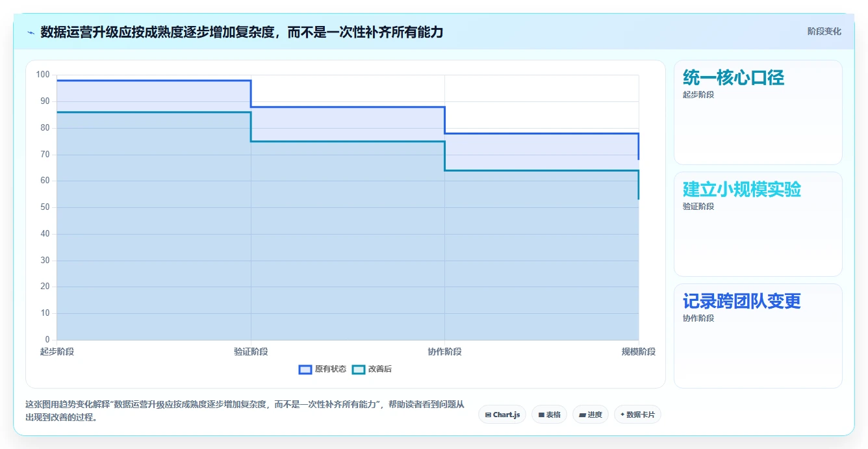Click the 改善后 legend label

point(380,369)
